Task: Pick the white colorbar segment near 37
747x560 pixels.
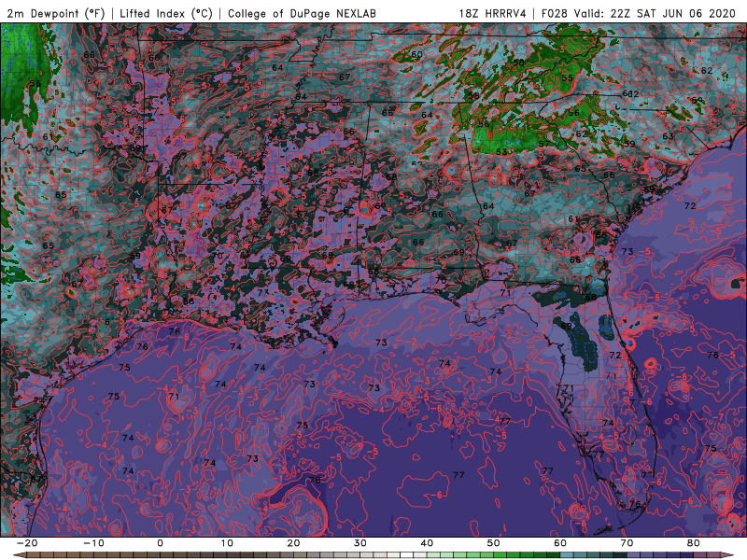Action: [408, 555]
